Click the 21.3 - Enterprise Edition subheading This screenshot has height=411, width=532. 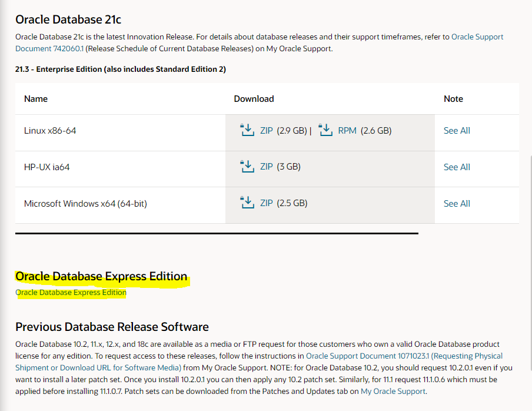pos(121,69)
